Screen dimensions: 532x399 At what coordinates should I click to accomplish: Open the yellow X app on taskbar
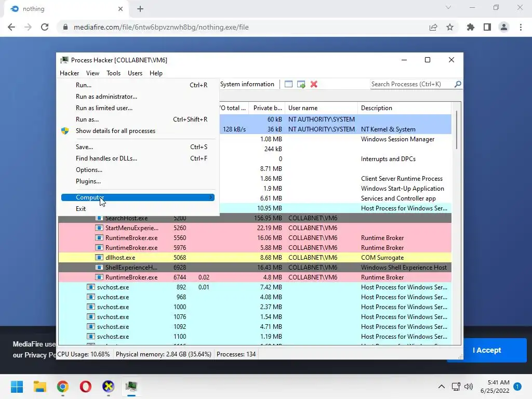click(x=108, y=387)
